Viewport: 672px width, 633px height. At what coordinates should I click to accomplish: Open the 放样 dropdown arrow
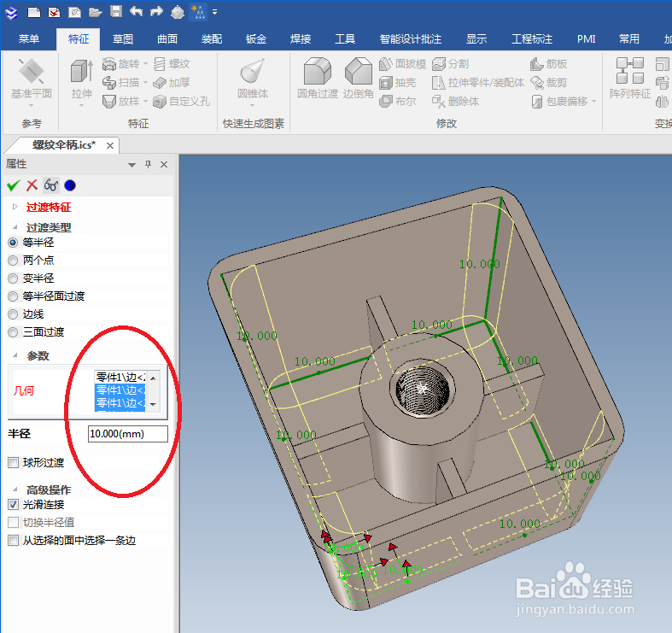tap(145, 101)
